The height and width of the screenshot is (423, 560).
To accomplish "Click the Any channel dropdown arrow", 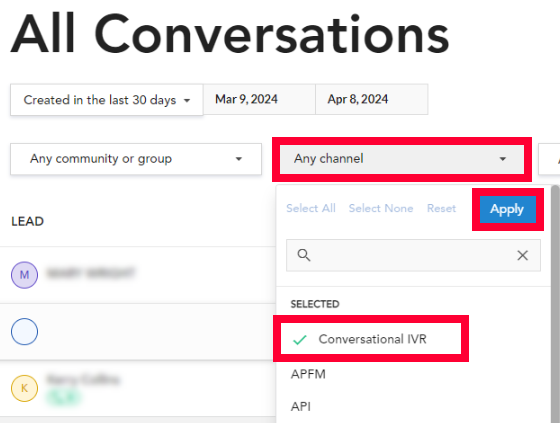I will coord(502,159).
